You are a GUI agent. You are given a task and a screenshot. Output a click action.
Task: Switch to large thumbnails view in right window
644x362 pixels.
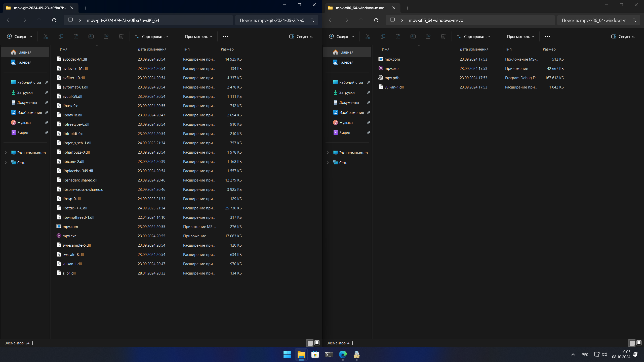pyautogui.click(x=639, y=343)
